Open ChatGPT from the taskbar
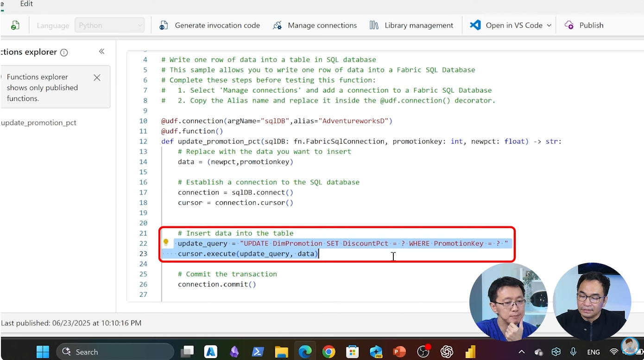 click(447, 352)
